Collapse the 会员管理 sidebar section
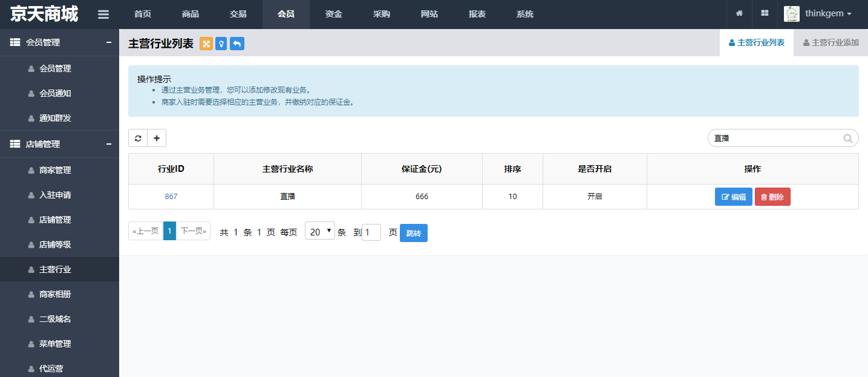 [108, 42]
